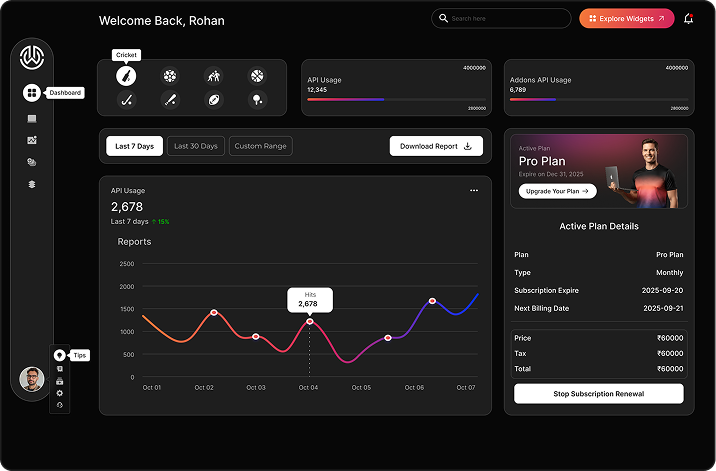Open the settings gear in profile menu
This screenshot has width=716, height=471.
(59, 393)
